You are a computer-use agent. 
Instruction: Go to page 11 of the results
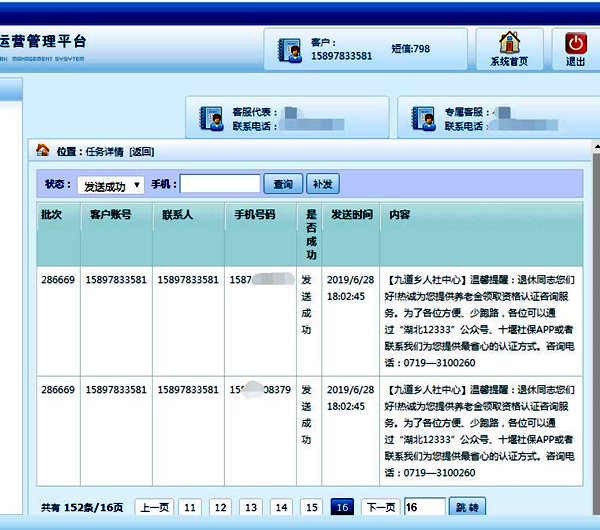tap(191, 508)
